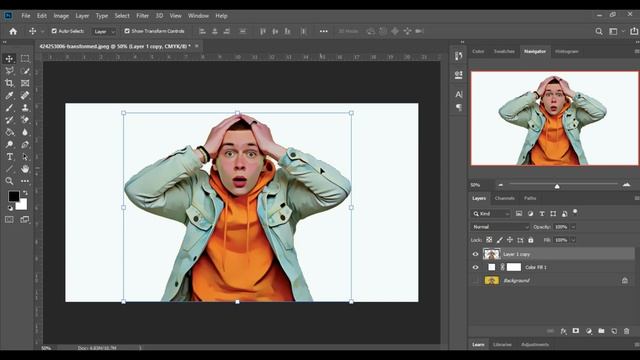Select the Clone Stamp tool
This screenshot has width=640, height=360.
pos(25,108)
